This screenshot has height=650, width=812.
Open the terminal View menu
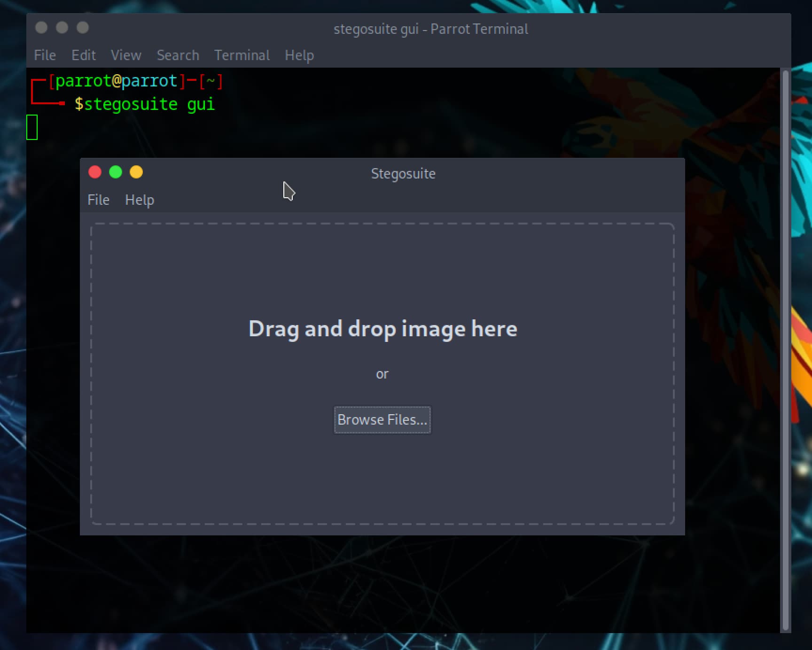126,55
